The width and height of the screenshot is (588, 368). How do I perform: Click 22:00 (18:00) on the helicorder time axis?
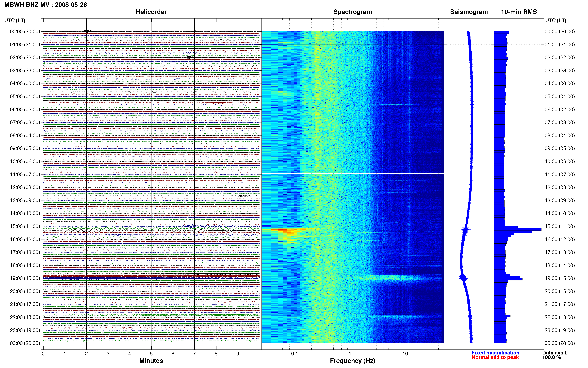[x=25, y=317]
